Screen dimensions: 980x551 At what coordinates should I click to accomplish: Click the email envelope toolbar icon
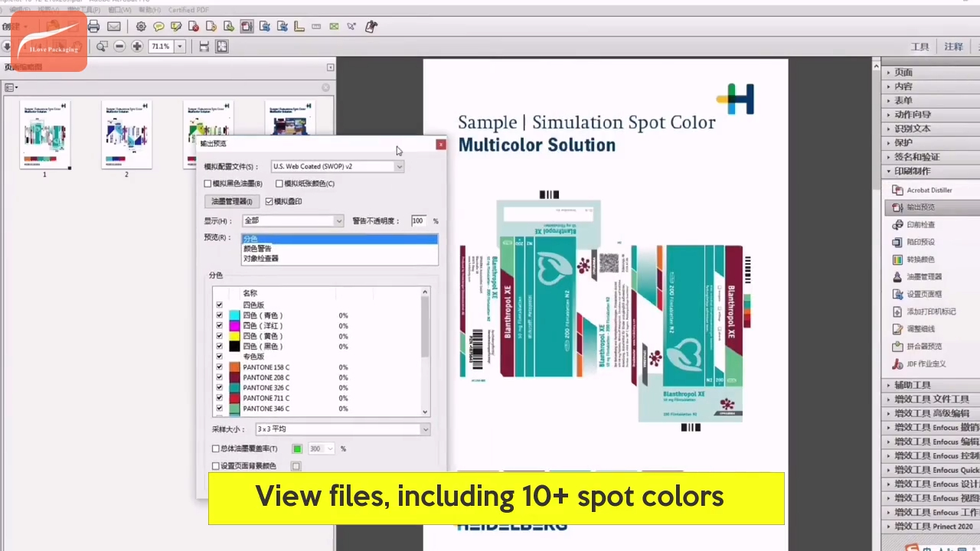coord(114,27)
